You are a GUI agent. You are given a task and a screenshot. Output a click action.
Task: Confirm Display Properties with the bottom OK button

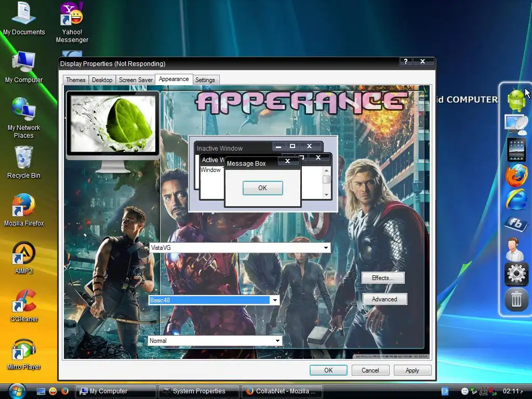point(328,370)
